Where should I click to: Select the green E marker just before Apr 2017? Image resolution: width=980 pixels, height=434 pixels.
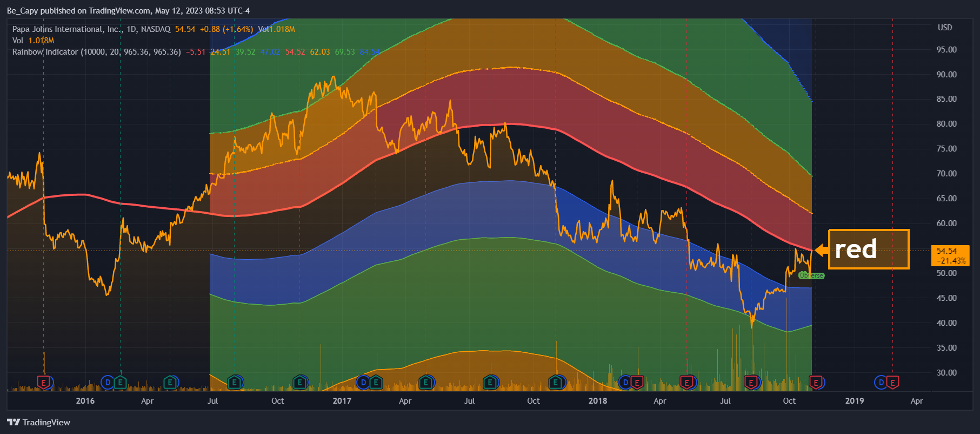tap(376, 383)
